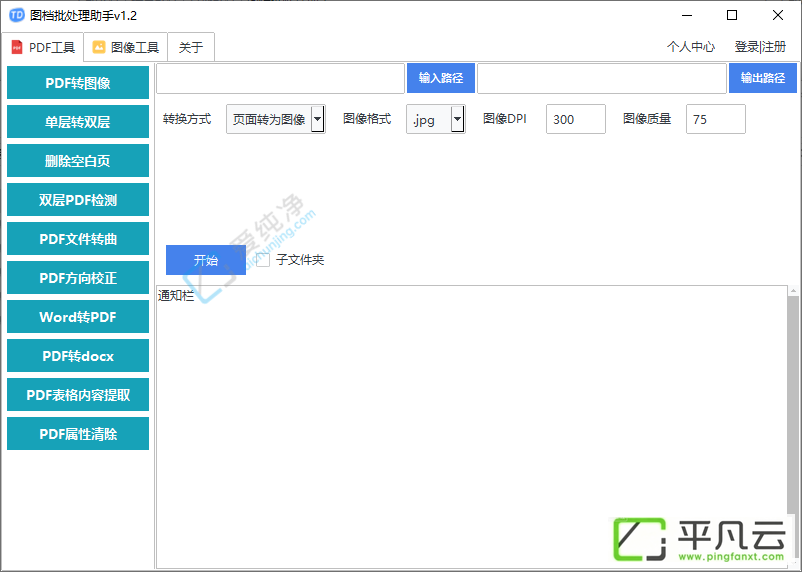Click the image icon on 图像工具 tab
This screenshot has height=572, width=802.
99,47
